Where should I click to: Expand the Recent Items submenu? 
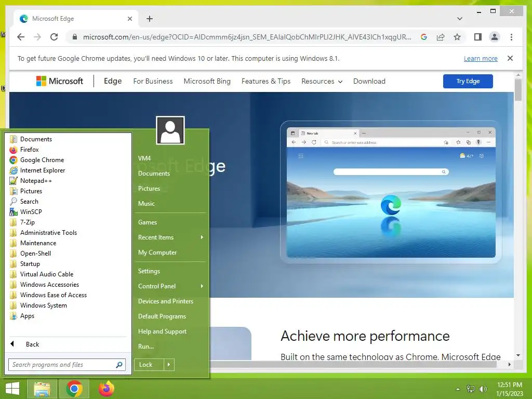[170, 237]
